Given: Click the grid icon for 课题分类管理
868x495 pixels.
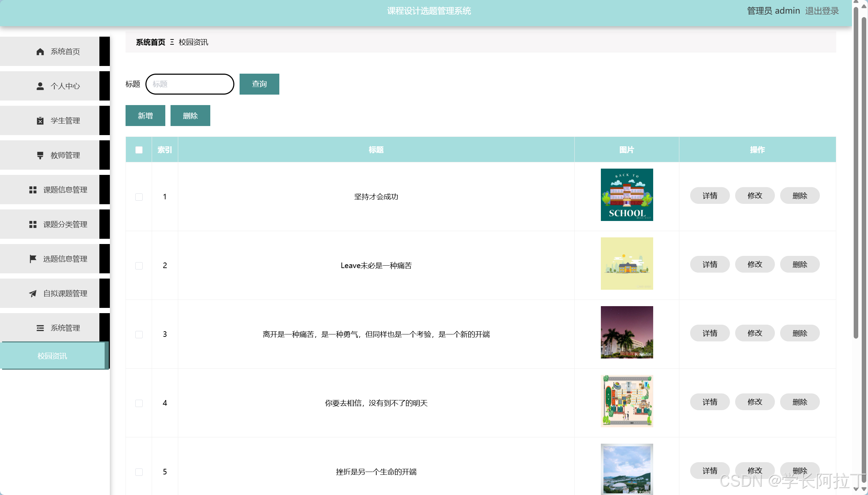Looking at the screenshot, I should (33, 224).
